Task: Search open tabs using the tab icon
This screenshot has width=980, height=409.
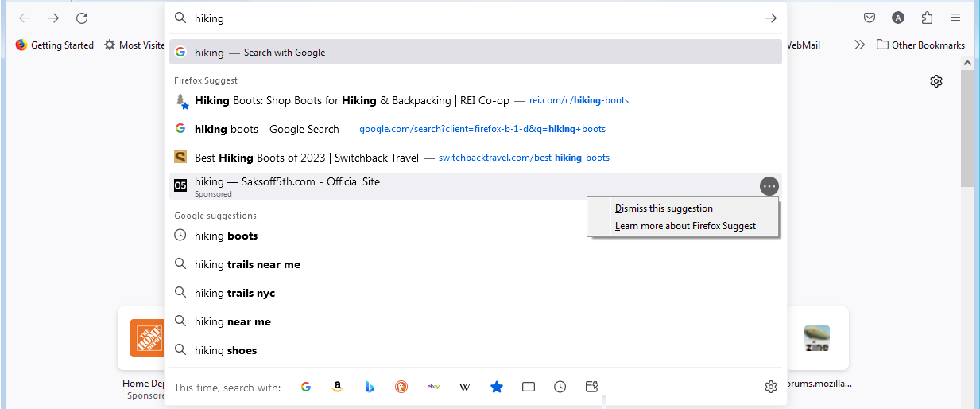Action: pyautogui.click(x=529, y=387)
